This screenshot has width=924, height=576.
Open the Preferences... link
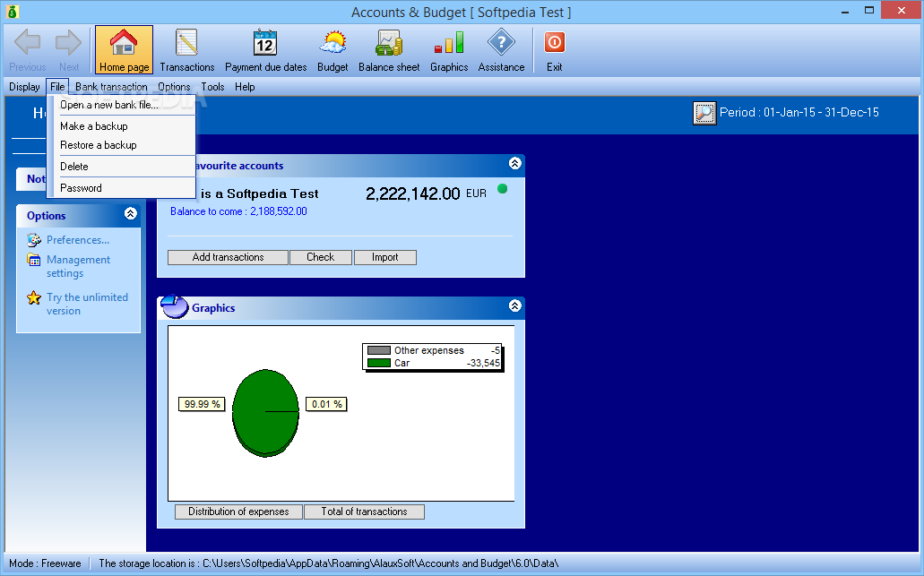[78, 240]
